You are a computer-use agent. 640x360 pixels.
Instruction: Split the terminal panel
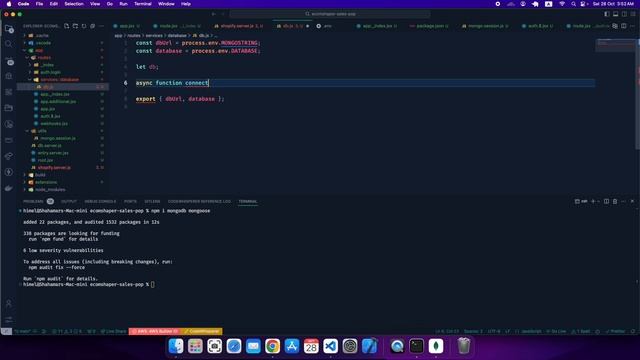607,201
